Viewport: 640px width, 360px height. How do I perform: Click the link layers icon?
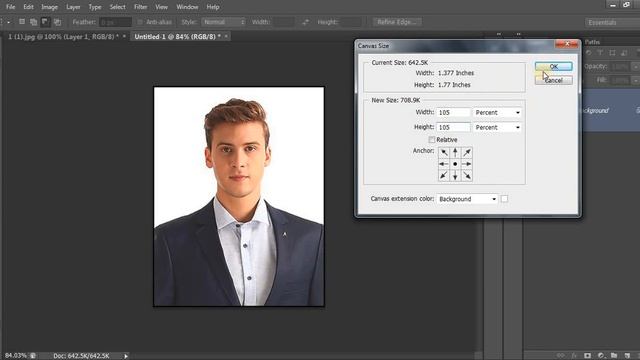click(x=560, y=356)
